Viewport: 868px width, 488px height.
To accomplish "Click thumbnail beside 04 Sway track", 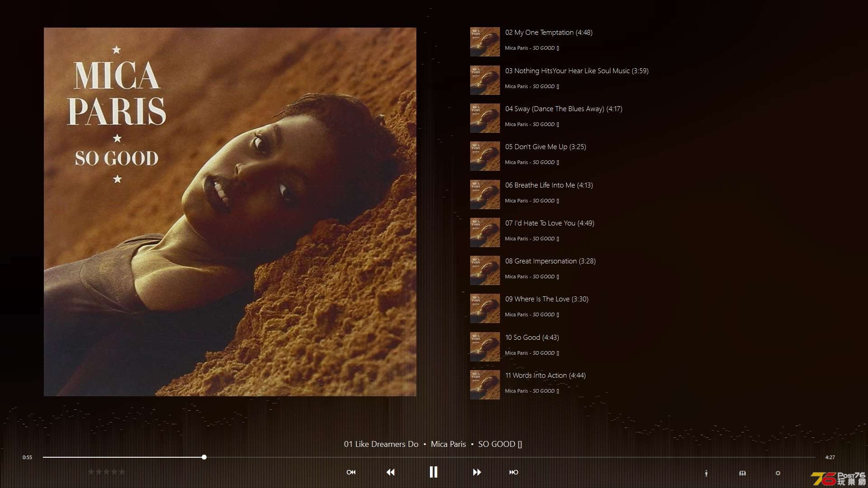I will [485, 118].
